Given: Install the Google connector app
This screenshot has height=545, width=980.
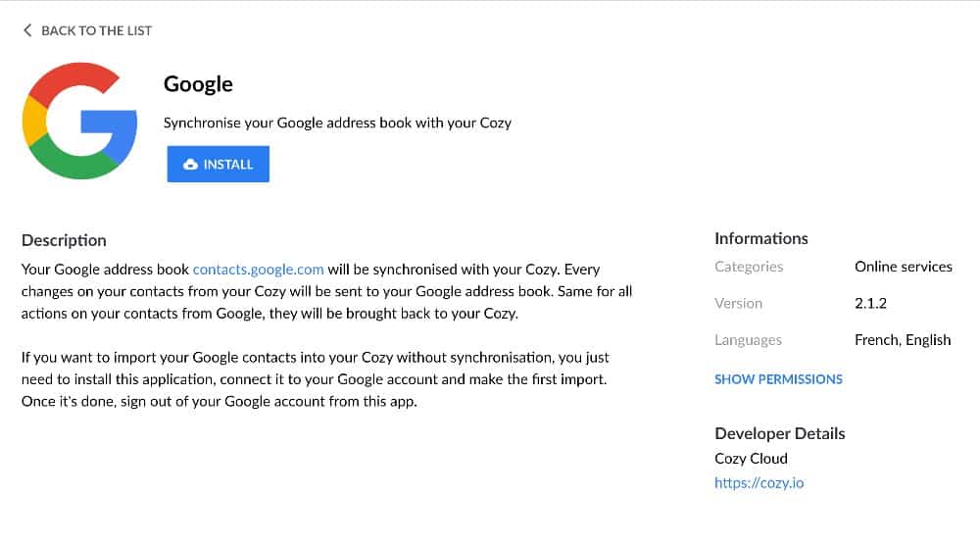Looking at the screenshot, I should point(219,164).
